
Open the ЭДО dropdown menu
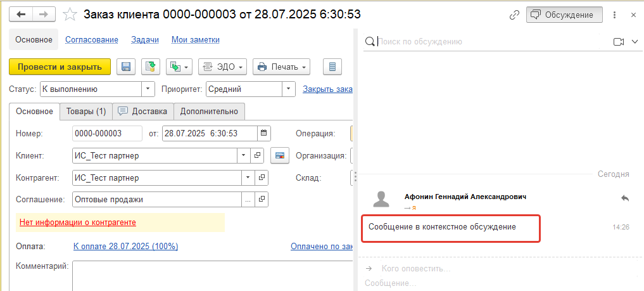pyautogui.click(x=223, y=67)
